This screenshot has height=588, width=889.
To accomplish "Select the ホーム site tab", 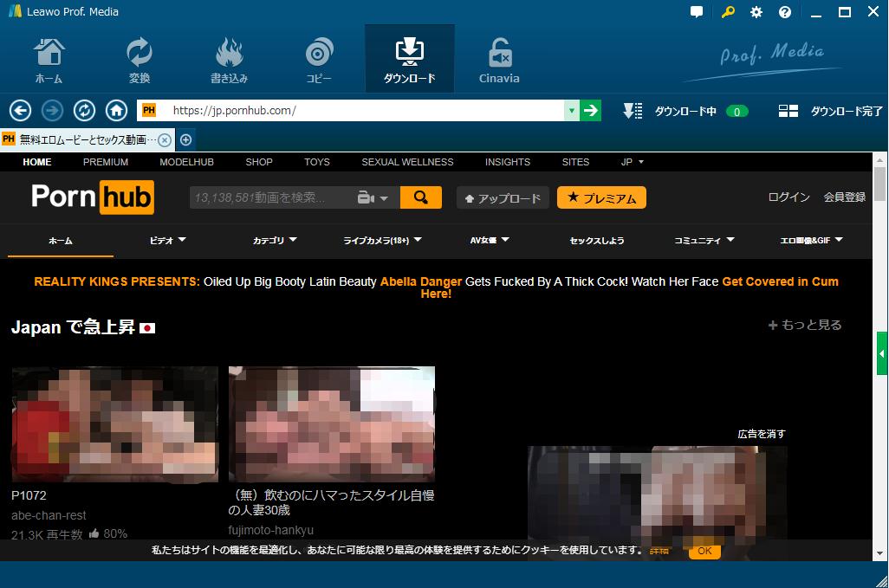I will click(x=61, y=241).
